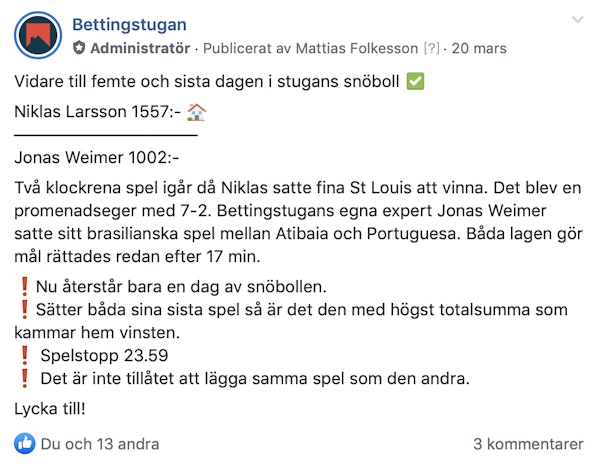Expand the post options chevron menu
The image size is (593, 467).
pyautogui.click(x=577, y=20)
